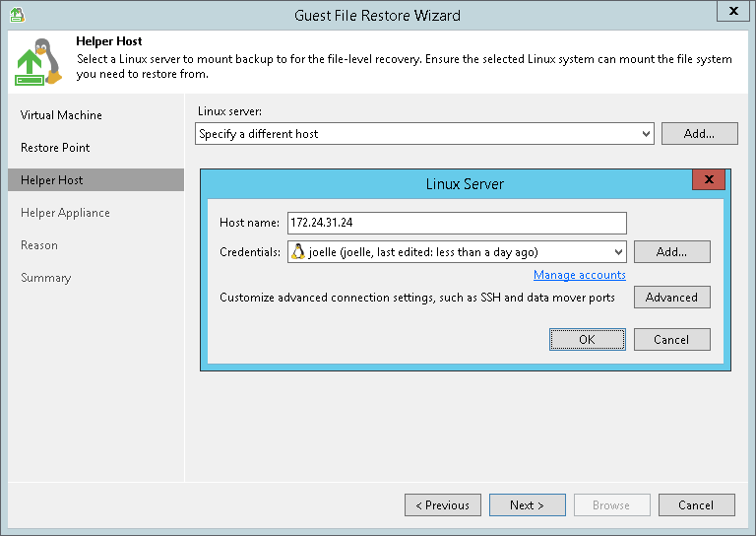The image size is (756, 536).
Task: Go to the Restore Point step
Action: click(x=55, y=147)
